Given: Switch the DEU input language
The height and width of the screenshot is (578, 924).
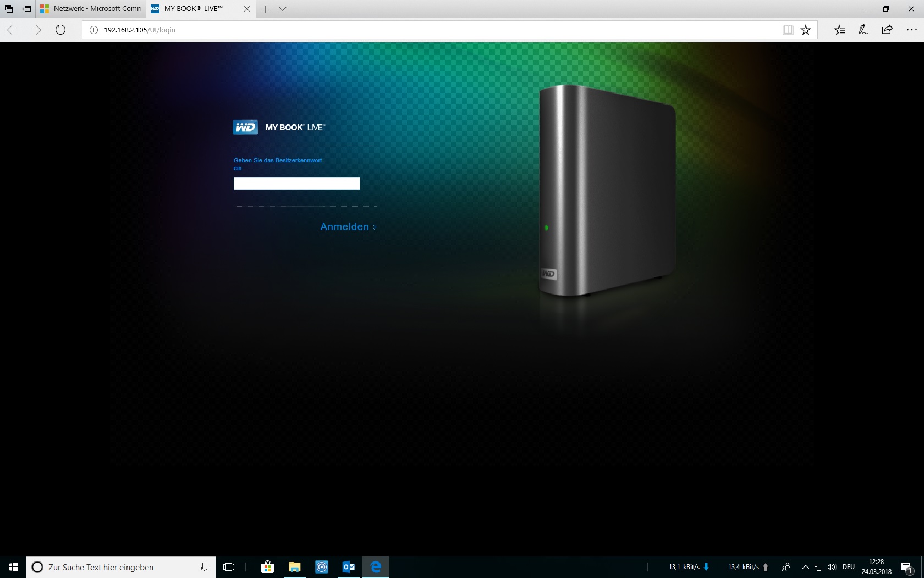Looking at the screenshot, I should 849,567.
